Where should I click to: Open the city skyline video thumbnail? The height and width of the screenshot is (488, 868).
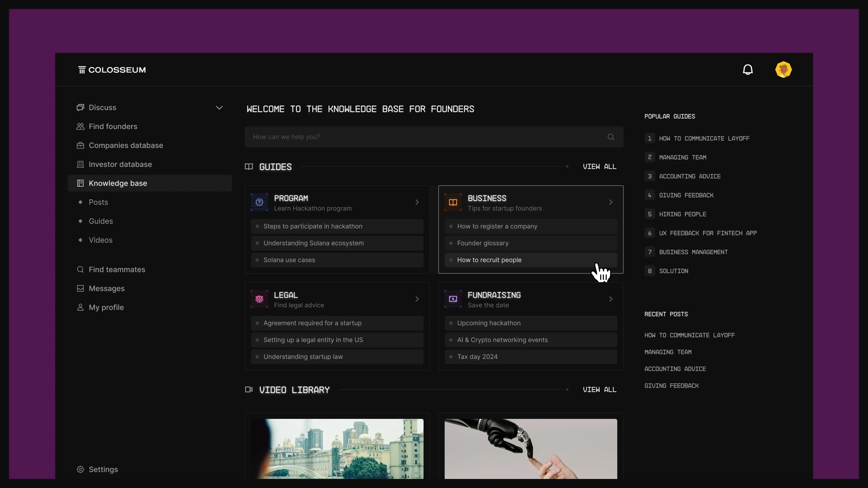click(337, 449)
